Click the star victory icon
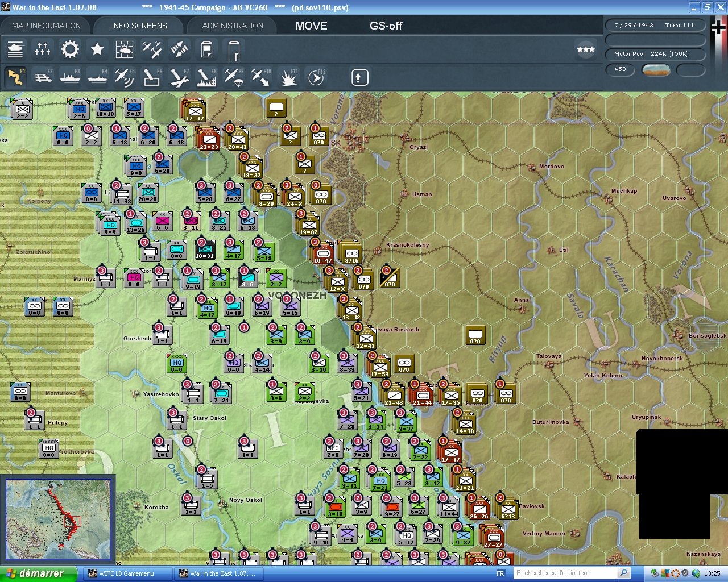This screenshot has width=728, height=582. click(x=97, y=49)
